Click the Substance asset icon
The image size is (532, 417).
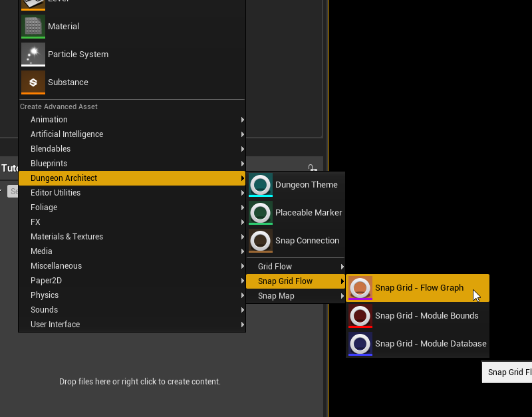point(33,82)
